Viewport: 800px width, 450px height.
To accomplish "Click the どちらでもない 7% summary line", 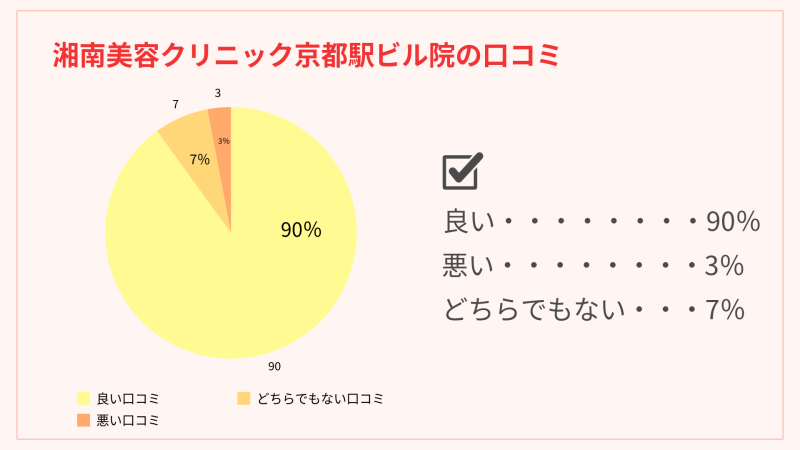I will click(x=594, y=310).
